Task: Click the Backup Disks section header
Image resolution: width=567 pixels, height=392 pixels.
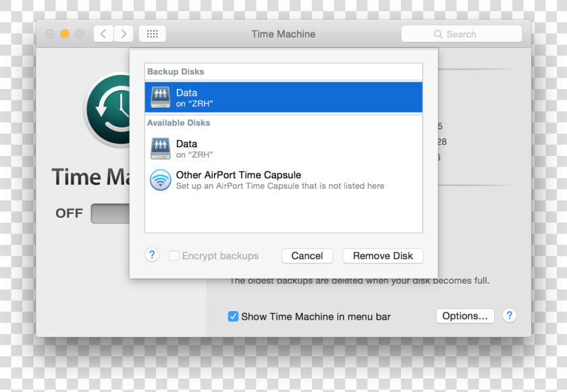Action: coord(175,72)
